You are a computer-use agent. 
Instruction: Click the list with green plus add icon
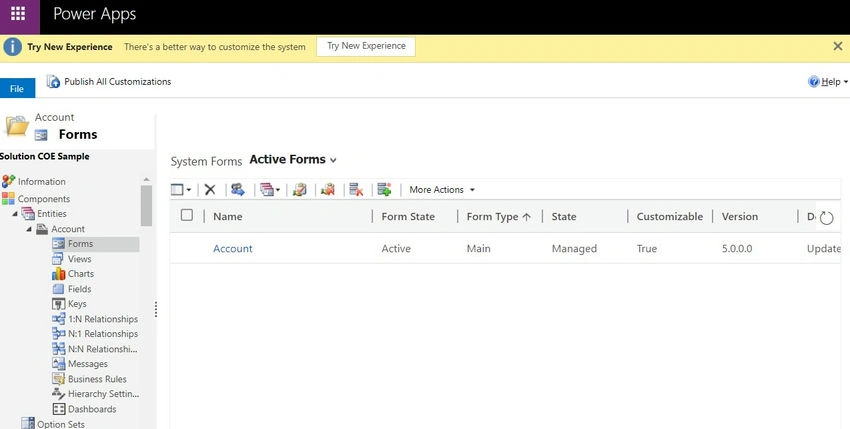click(384, 189)
